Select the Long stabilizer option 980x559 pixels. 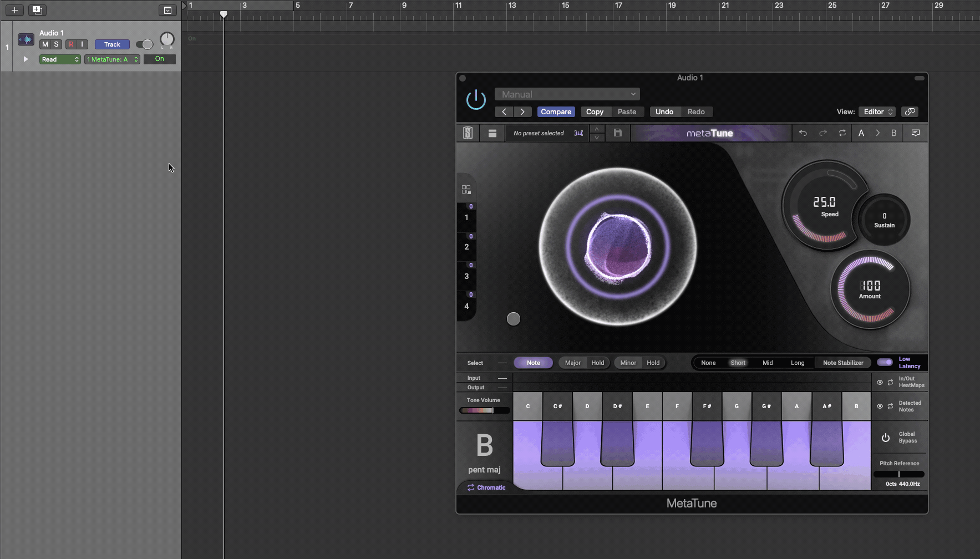[x=798, y=363]
